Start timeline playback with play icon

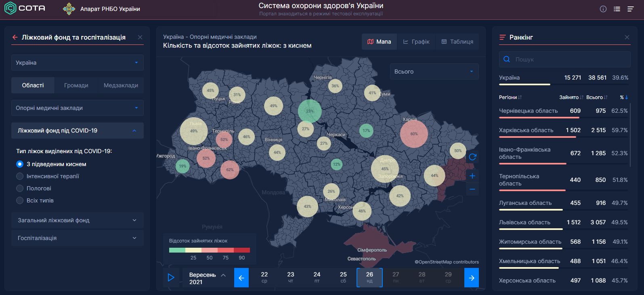(x=171, y=278)
